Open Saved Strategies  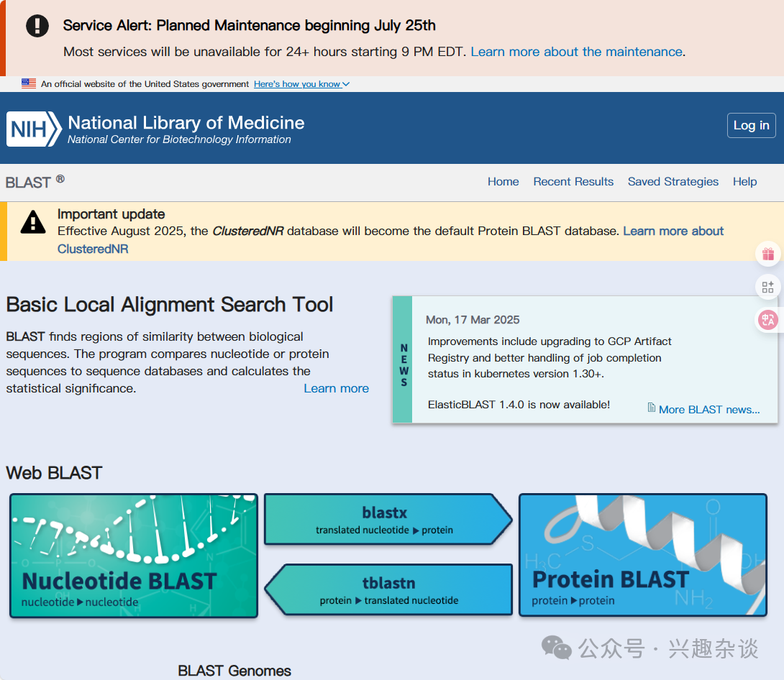pyautogui.click(x=673, y=182)
